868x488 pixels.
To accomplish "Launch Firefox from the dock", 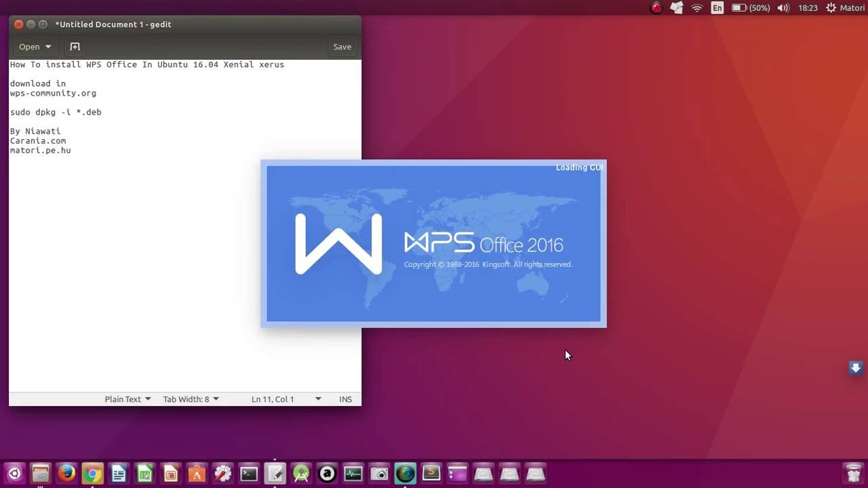I will tap(66, 473).
